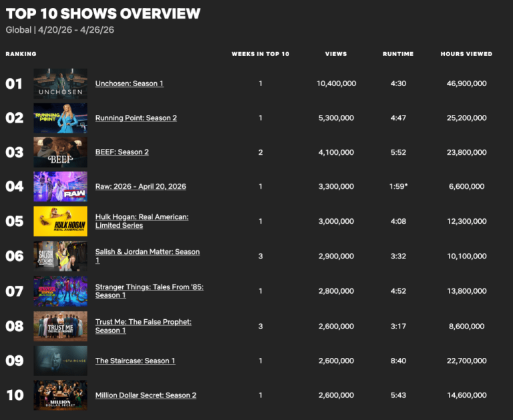
Task: Click hours viewed 14,600,000
Action: pos(466,395)
